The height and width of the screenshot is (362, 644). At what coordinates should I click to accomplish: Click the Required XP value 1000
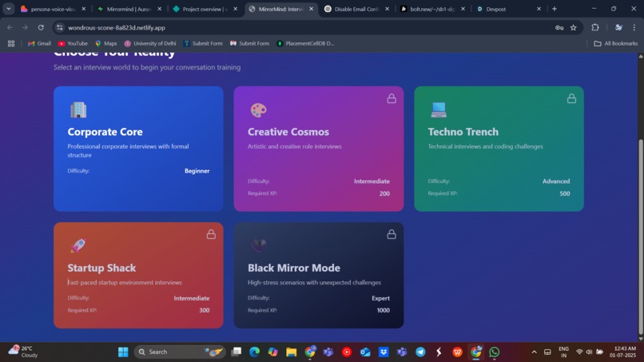[384, 310]
